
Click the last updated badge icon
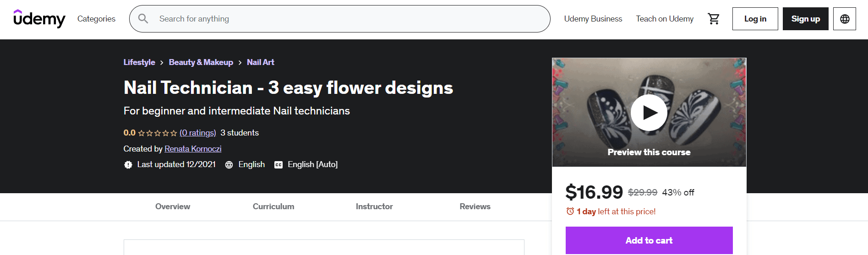(128, 165)
